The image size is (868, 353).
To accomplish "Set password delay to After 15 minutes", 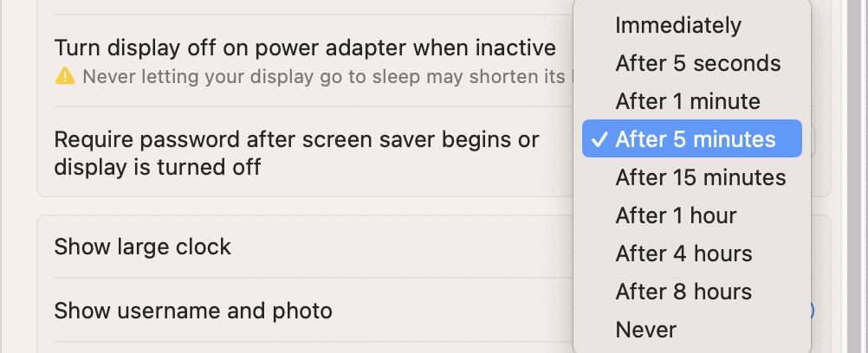I will coord(700,177).
